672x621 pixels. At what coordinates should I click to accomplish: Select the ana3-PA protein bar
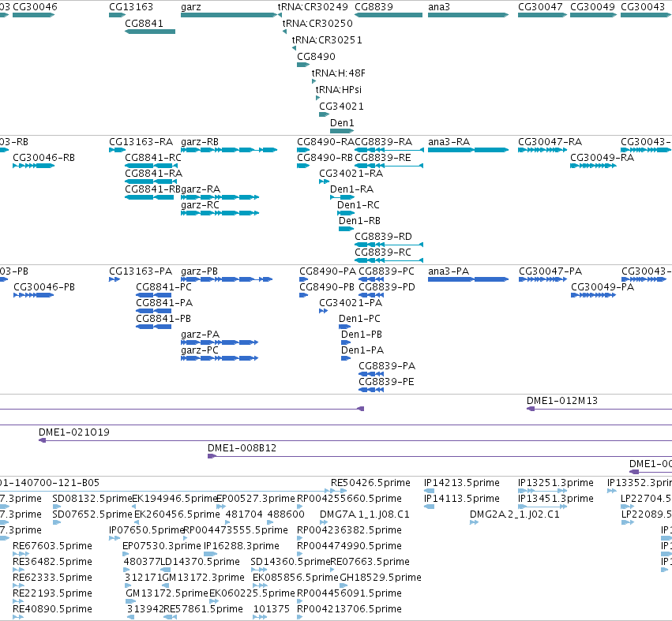[x=468, y=279]
